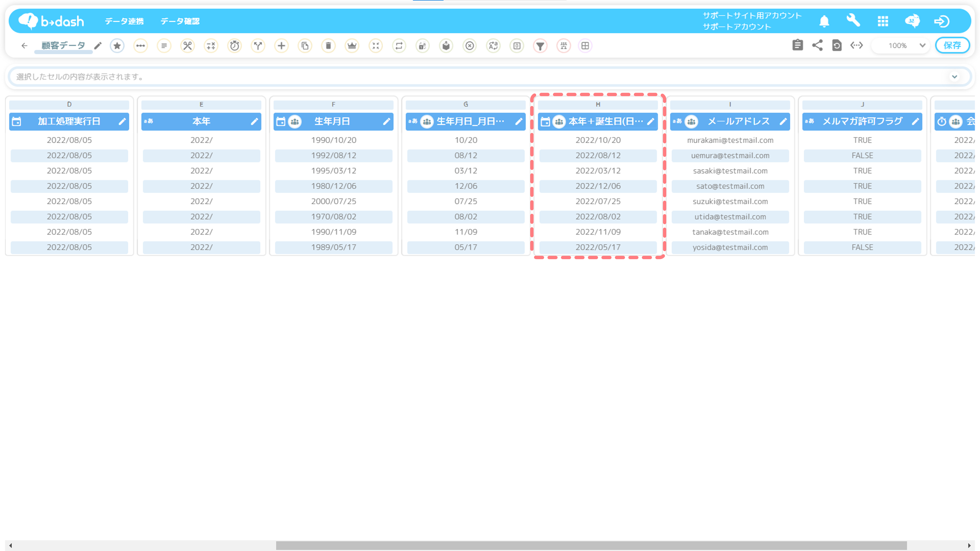Open the データ連携 menu
This screenshot has height=551, width=980.
124,21
